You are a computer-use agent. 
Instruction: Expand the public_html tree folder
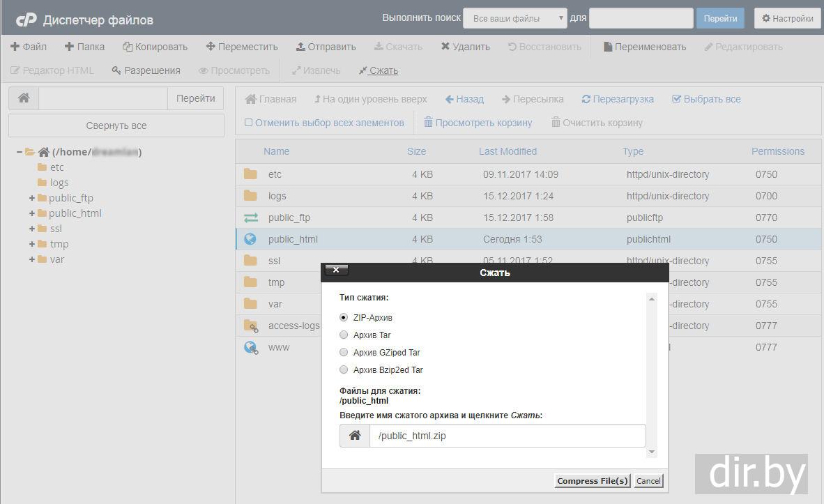point(32,213)
